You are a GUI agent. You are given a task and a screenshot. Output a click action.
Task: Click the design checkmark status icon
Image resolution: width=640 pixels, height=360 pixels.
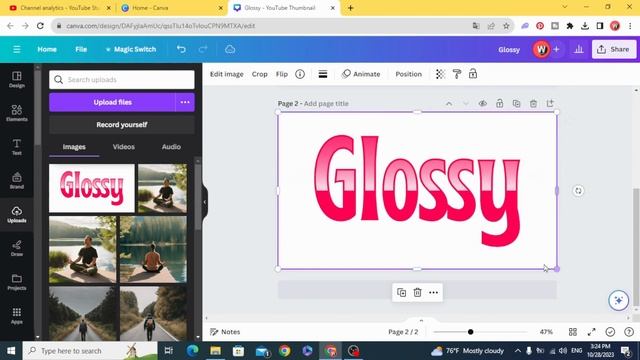(x=610, y=332)
